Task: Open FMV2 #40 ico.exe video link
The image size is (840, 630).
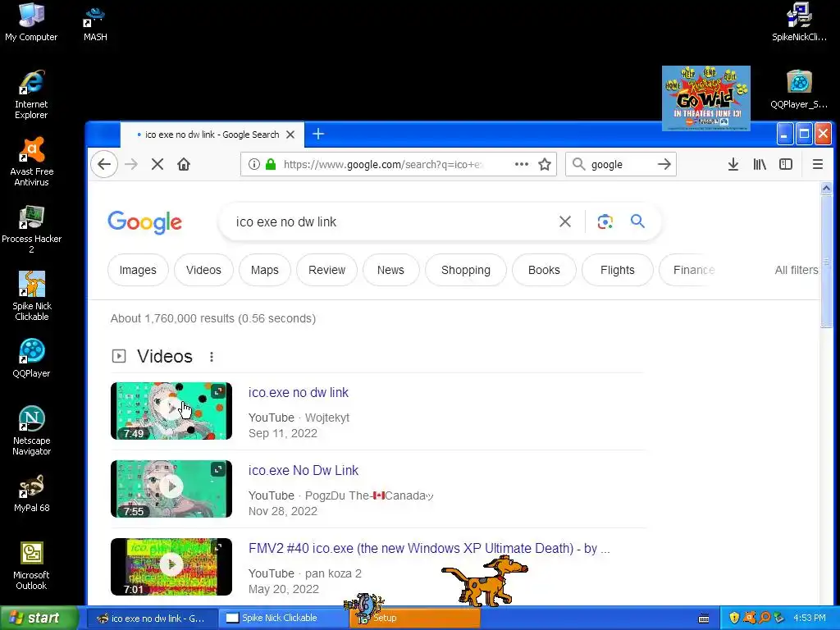Action: pyautogui.click(x=429, y=549)
